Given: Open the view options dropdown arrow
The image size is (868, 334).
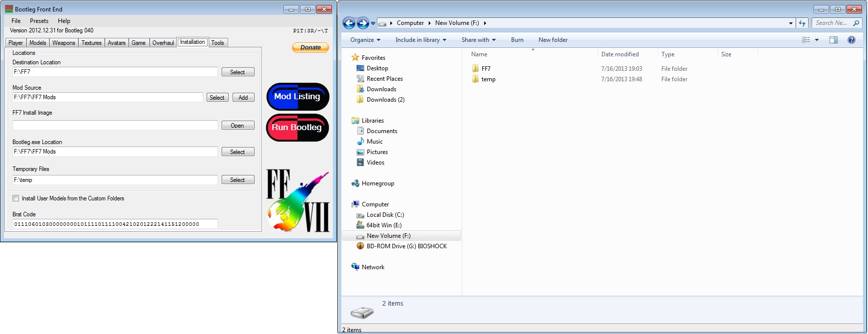Looking at the screenshot, I should (817, 40).
